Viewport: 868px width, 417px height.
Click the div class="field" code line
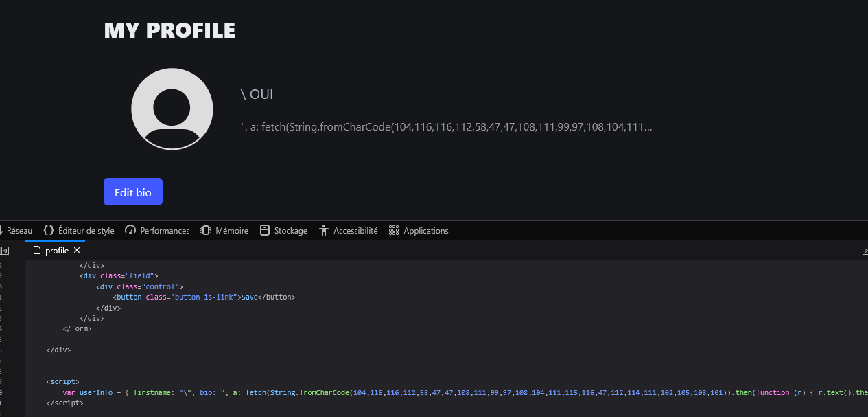click(x=119, y=275)
